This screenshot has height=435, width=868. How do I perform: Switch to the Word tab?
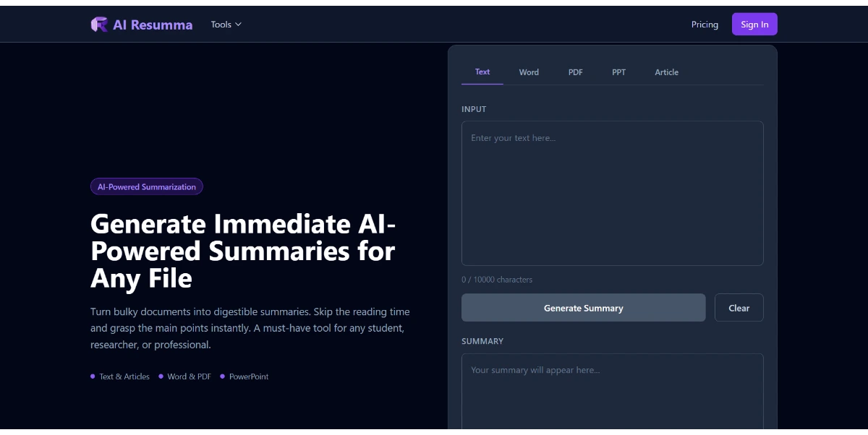pyautogui.click(x=529, y=72)
